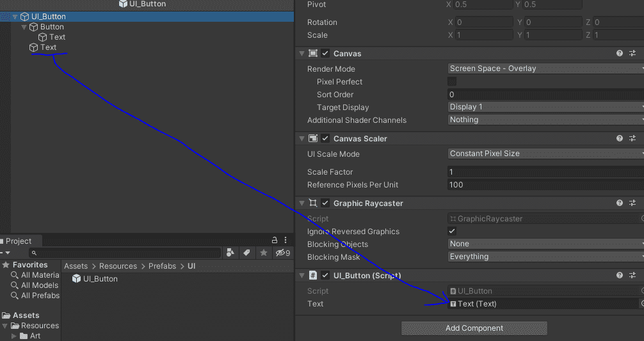The width and height of the screenshot is (644, 341).
Task: Open the Render Mode dropdown
Action: 545,68
